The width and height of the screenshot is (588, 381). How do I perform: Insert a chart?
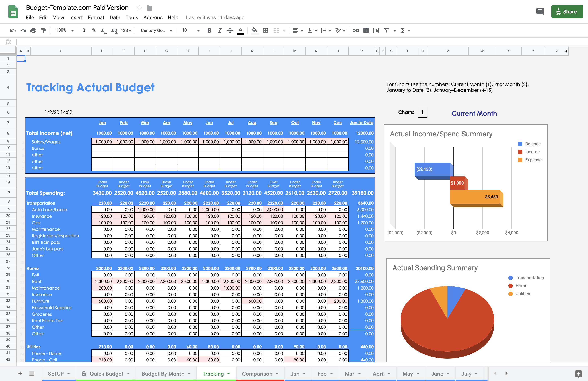[376, 30]
